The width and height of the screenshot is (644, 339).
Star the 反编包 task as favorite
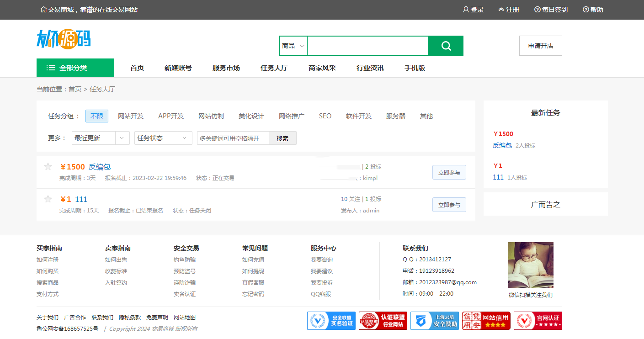(48, 167)
